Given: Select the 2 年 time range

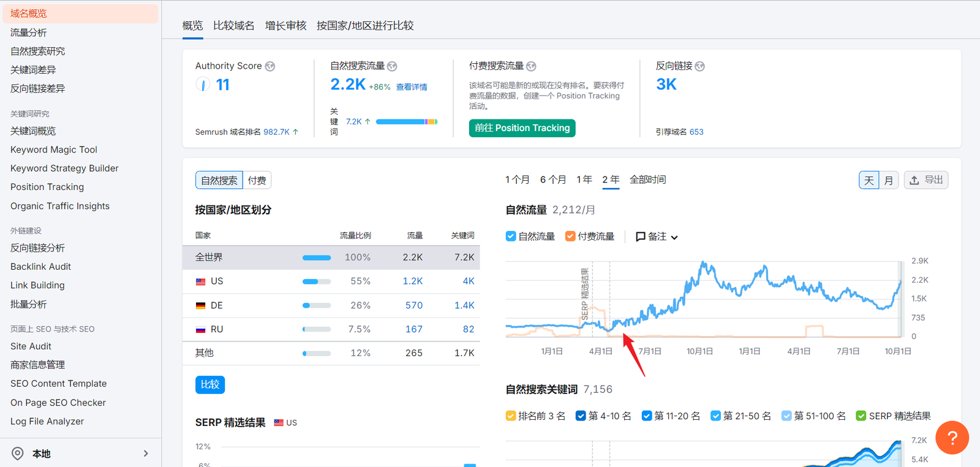Looking at the screenshot, I should coord(611,180).
